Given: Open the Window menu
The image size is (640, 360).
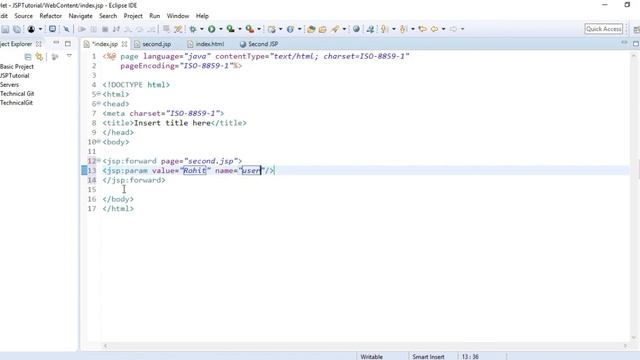Looking at the screenshot, I should tap(178, 16).
